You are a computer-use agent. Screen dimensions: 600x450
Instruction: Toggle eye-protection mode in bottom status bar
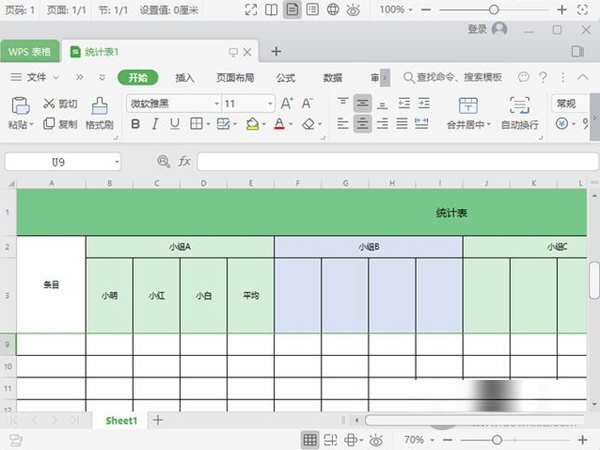(375, 440)
